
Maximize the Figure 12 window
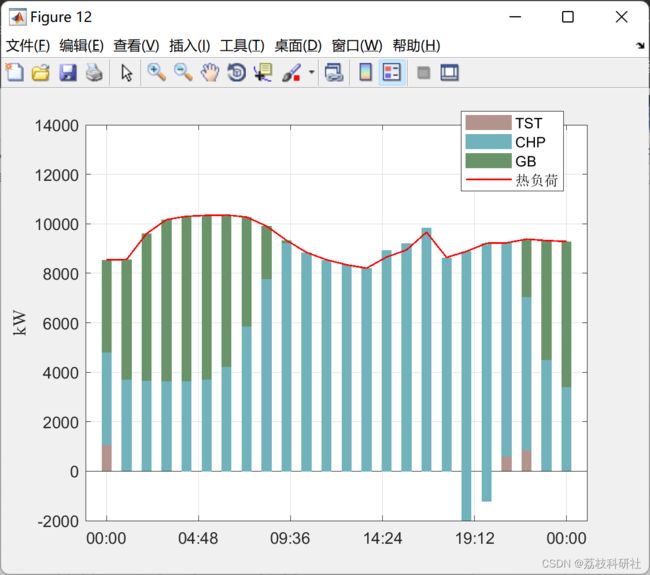click(568, 17)
